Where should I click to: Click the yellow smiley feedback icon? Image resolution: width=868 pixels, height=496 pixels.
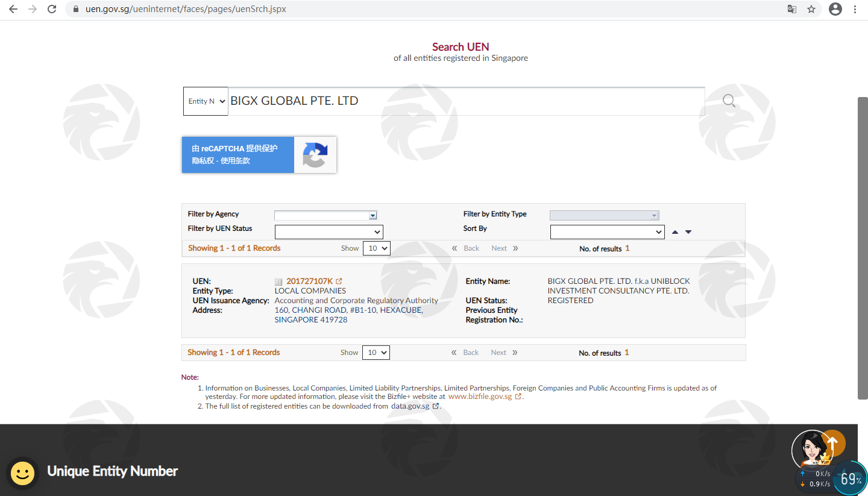click(x=23, y=473)
